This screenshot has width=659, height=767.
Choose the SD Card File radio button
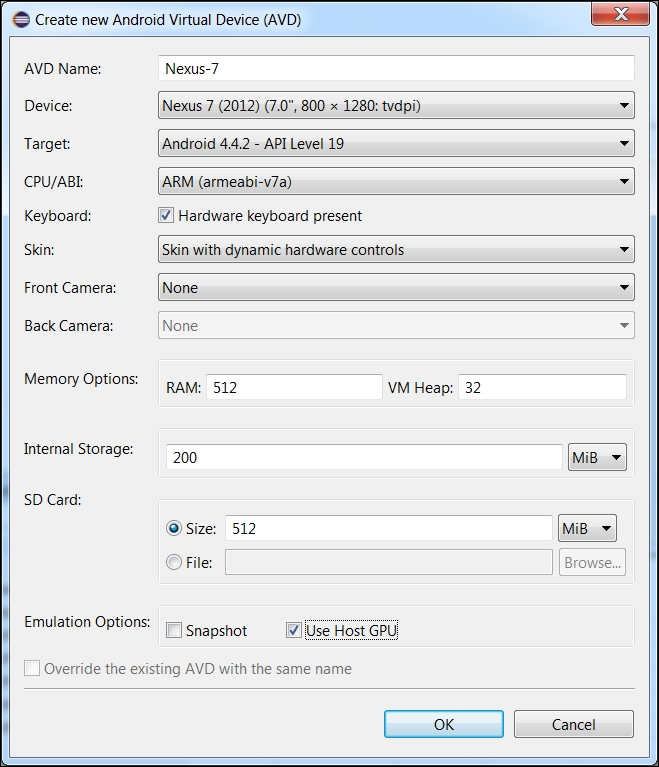coord(174,562)
